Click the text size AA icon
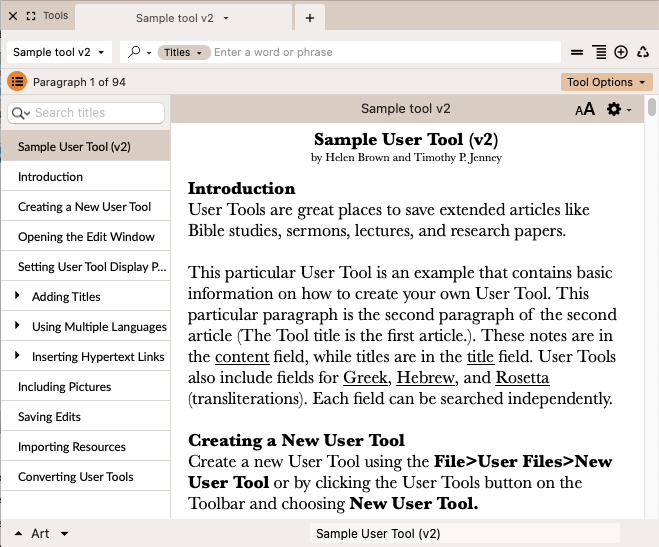This screenshot has width=659, height=547. 585,109
